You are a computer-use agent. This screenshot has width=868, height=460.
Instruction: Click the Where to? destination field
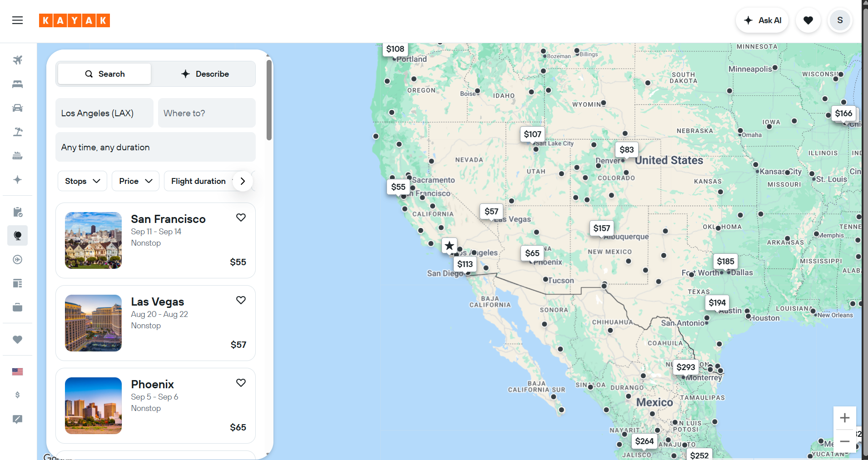coord(207,113)
